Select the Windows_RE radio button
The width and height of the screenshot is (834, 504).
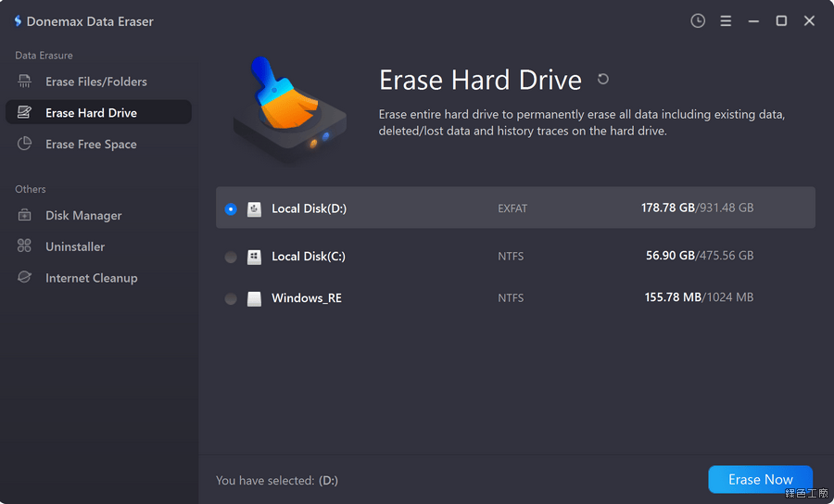(231, 299)
